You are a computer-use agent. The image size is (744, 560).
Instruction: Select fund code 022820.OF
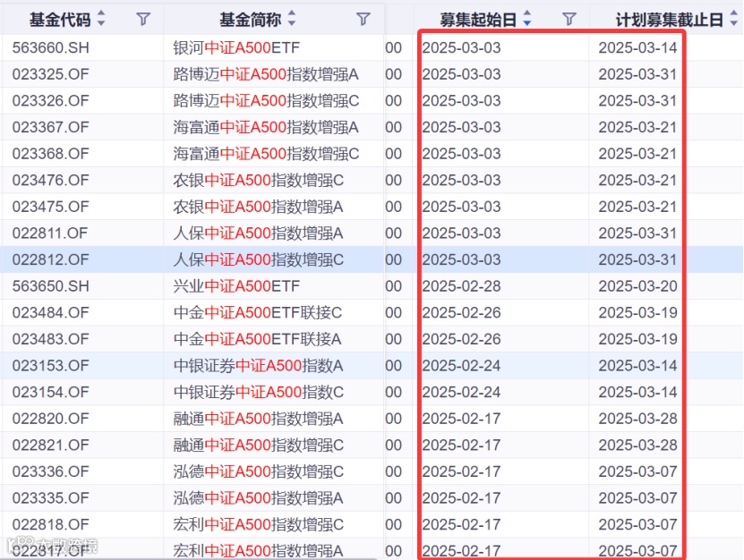tap(51, 420)
